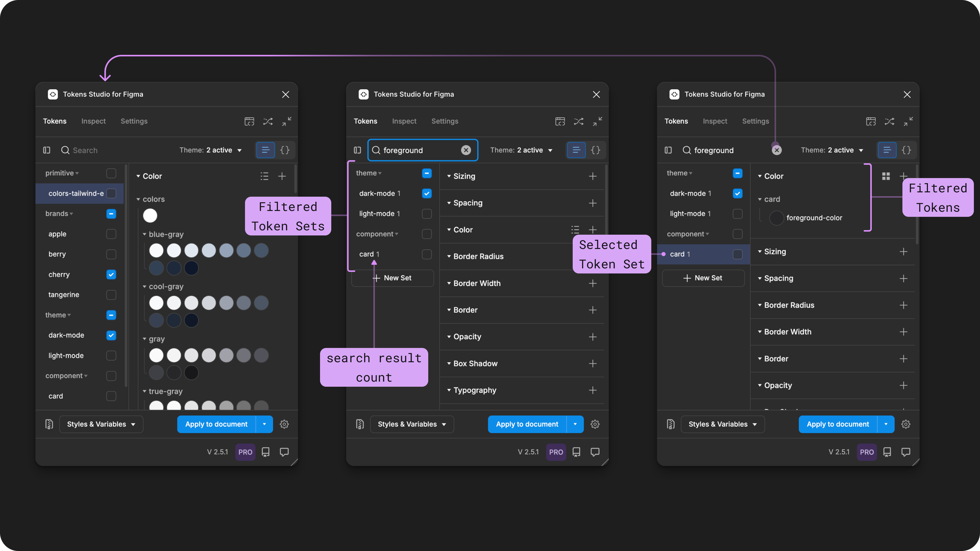Screen dimensions: 980x551
Task: Toggle the tangerine token set checkbox
Action: 111,295
